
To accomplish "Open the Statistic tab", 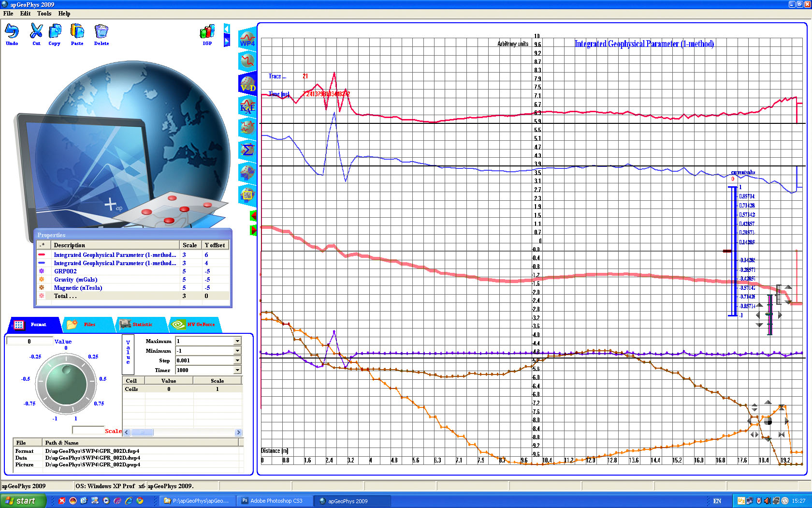I will pyautogui.click(x=142, y=325).
